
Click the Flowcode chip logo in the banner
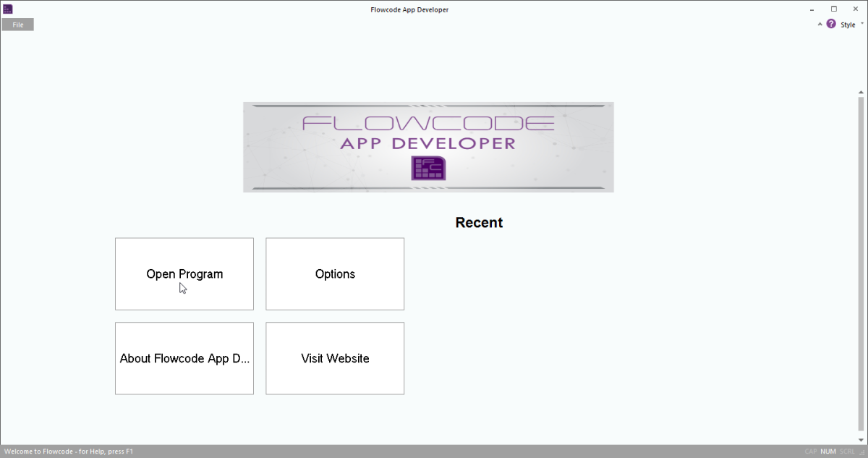(x=428, y=168)
